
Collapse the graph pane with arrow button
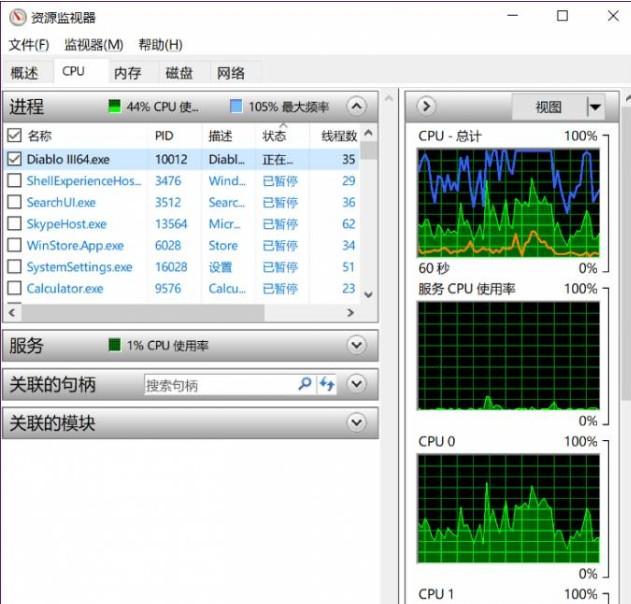pos(425,106)
